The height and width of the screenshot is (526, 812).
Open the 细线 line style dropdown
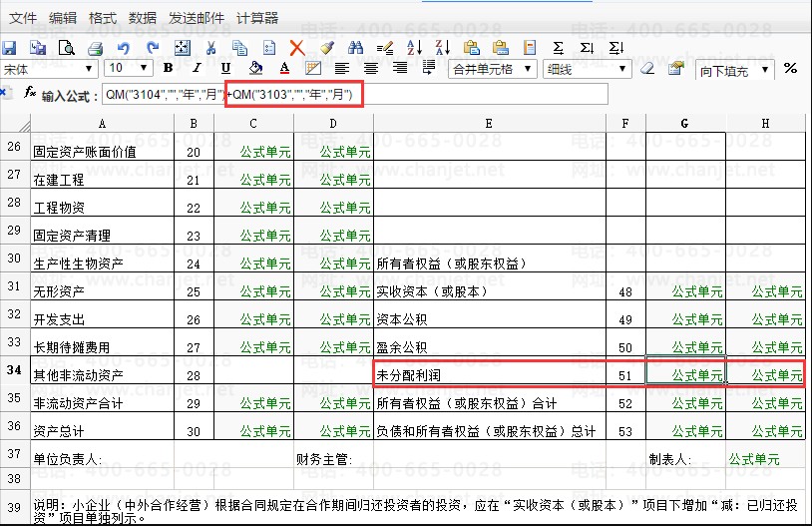587,69
